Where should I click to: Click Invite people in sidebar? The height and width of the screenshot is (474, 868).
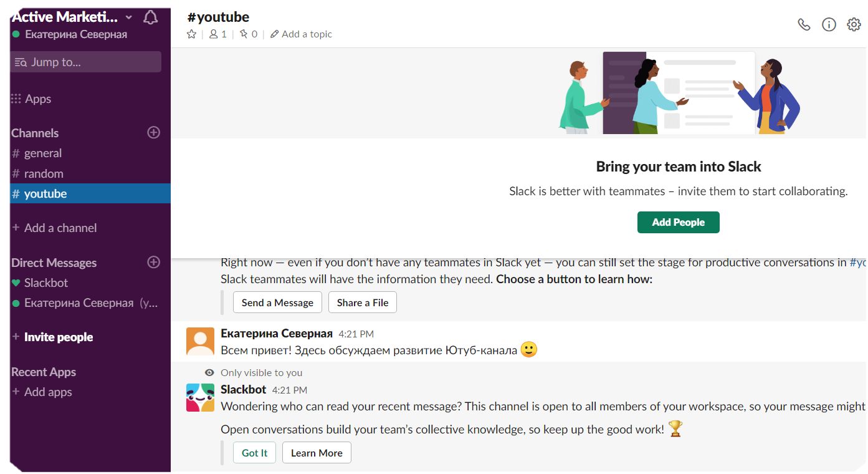[53, 337]
